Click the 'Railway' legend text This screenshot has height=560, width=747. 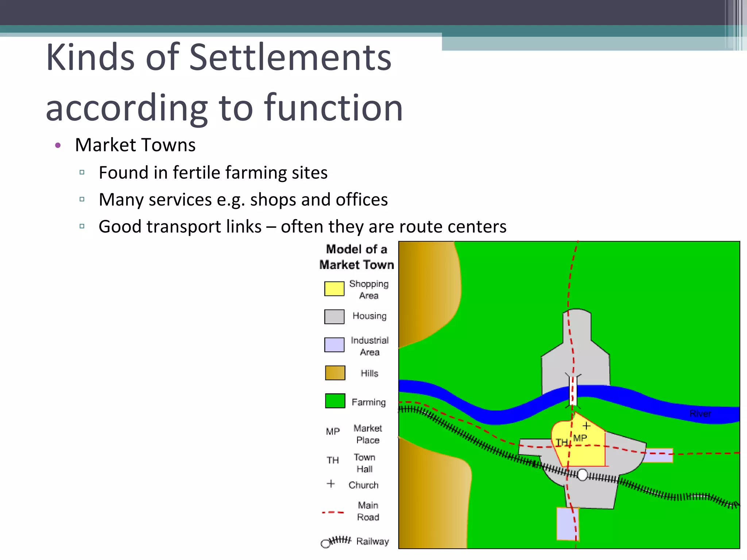(373, 541)
